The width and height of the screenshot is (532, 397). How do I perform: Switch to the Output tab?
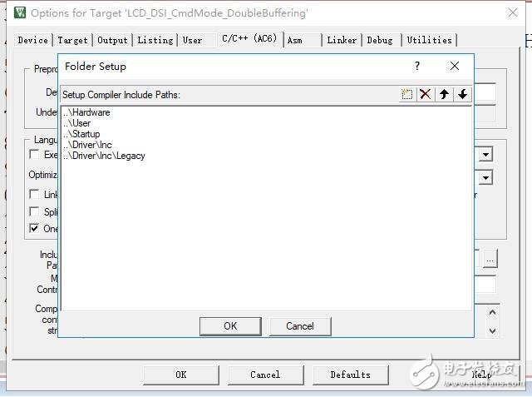(x=112, y=40)
